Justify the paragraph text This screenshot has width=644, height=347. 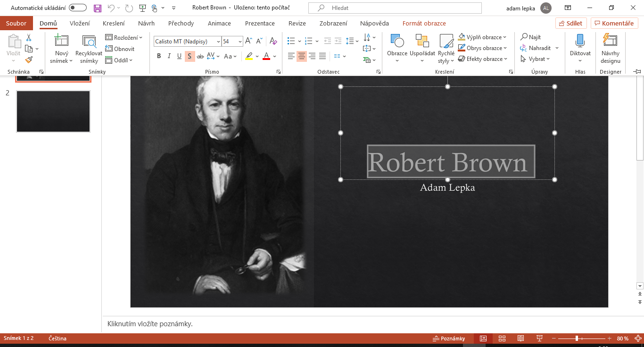[322, 56]
